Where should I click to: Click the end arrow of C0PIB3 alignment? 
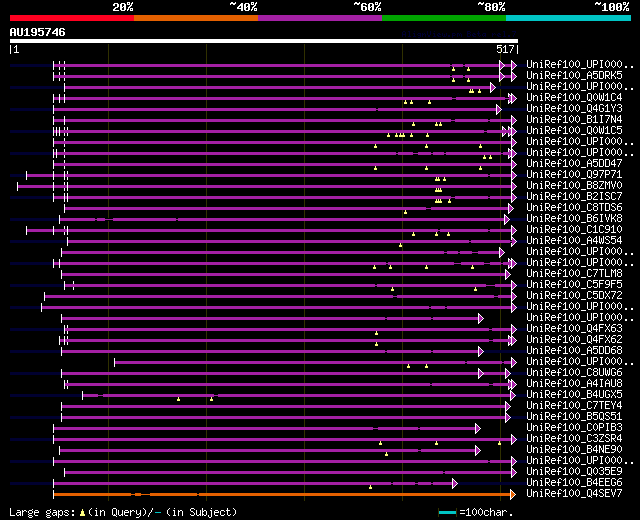tap(478, 429)
